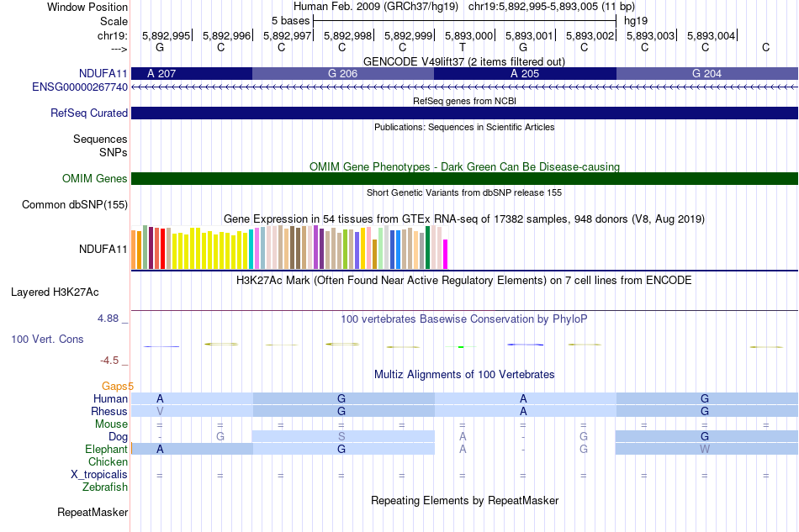Click the 4.88 PhyloP upper scale value
Viewport: 799px width, 532px height.
(108, 319)
